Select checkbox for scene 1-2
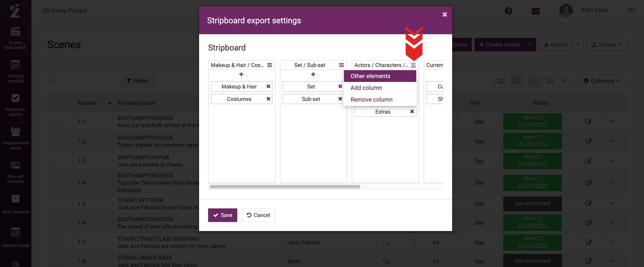Screen dimensions: 644x267 click(56, 141)
